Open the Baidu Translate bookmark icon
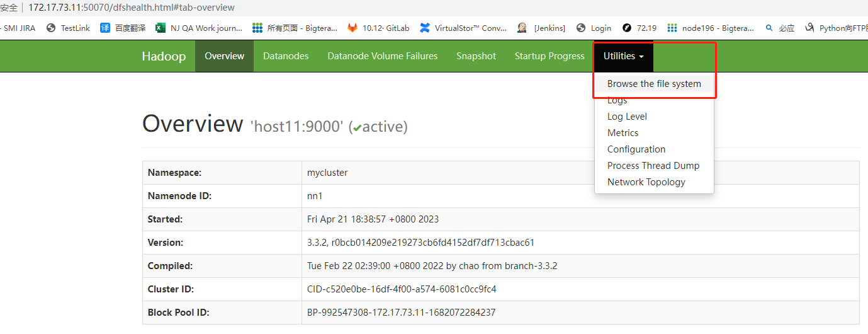The image size is (868, 334). [105, 28]
